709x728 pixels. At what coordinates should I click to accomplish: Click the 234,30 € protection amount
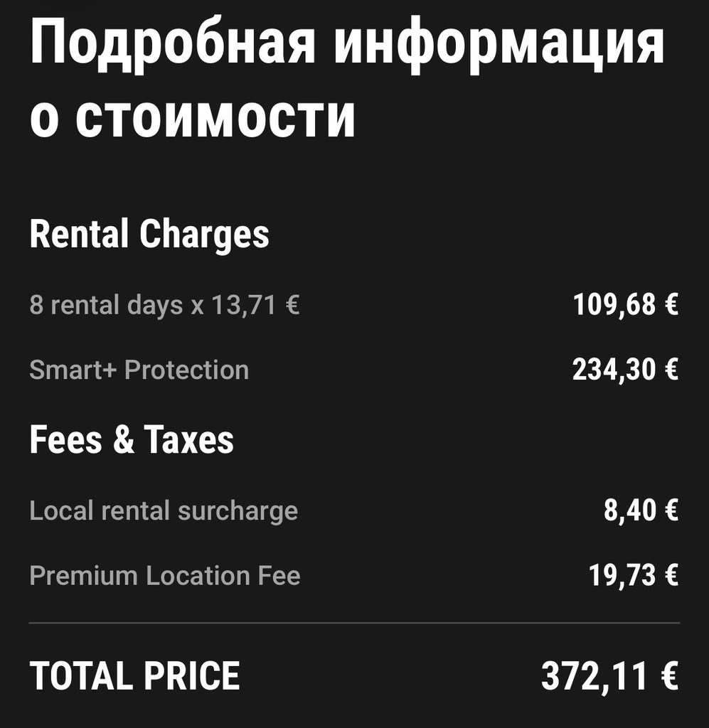coord(625,370)
